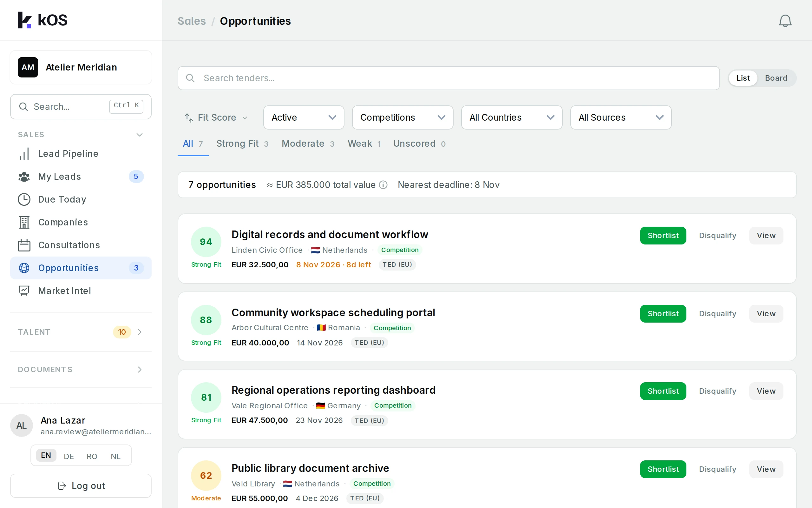Click the My Leads people icon
The width and height of the screenshot is (812, 508).
(x=24, y=177)
